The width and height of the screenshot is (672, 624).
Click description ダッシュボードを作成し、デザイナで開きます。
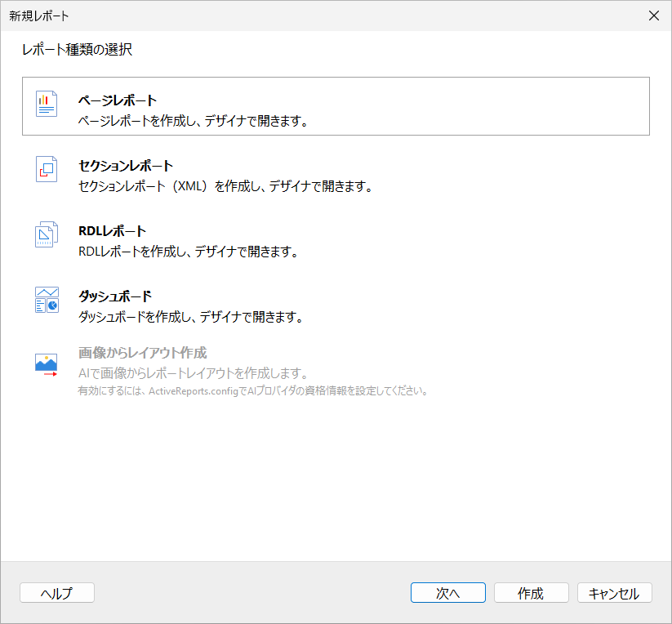pos(191,317)
